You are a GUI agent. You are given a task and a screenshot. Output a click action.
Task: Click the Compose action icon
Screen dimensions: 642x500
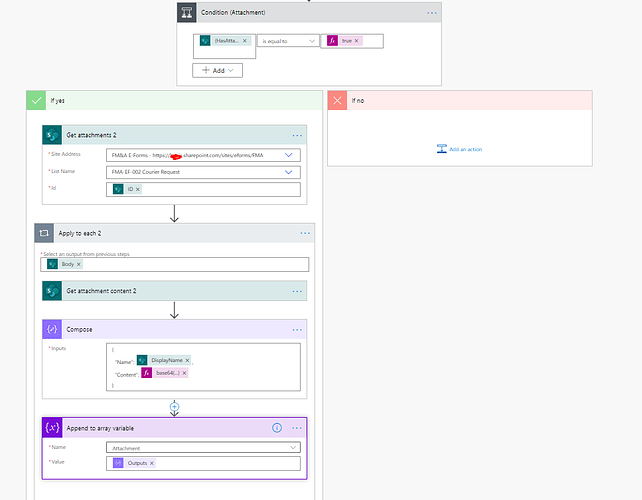pyautogui.click(x=52, y=329)
